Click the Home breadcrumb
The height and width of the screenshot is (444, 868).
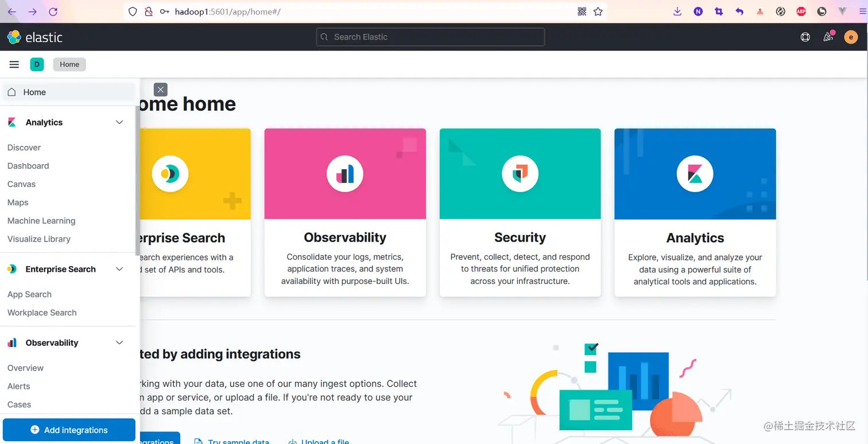point(69,64)
